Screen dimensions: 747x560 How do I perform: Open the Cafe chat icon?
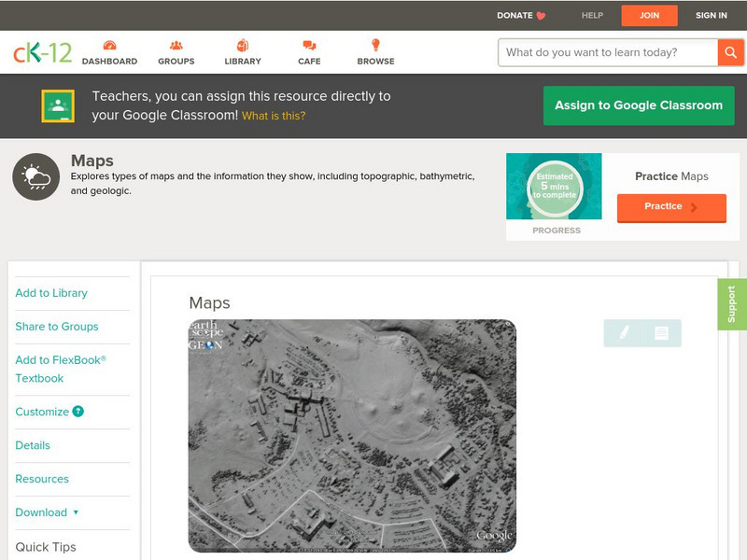[309, 46]
